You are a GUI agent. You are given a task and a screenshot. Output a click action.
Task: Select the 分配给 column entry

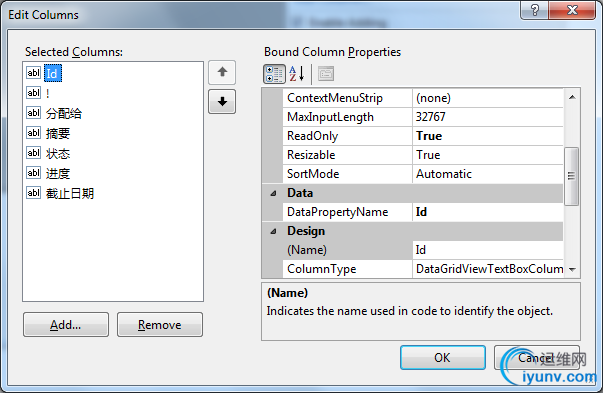pos(64,113)
